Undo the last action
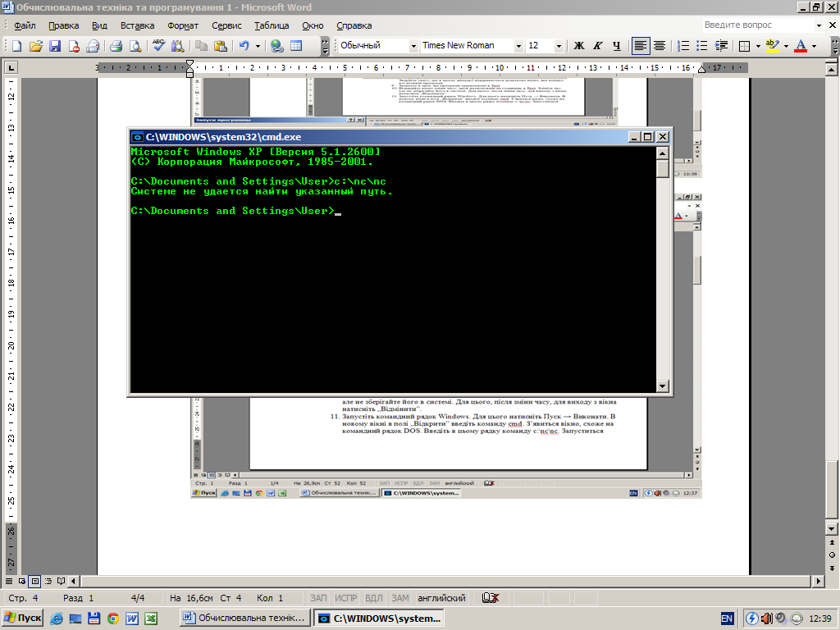 [x=244, y=46]
